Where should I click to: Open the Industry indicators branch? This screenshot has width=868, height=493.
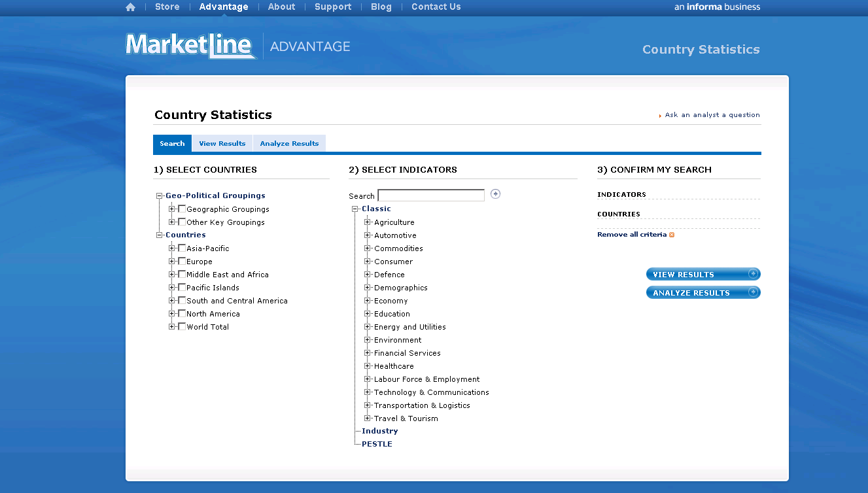pyautogui.click(x=380, y=431)
